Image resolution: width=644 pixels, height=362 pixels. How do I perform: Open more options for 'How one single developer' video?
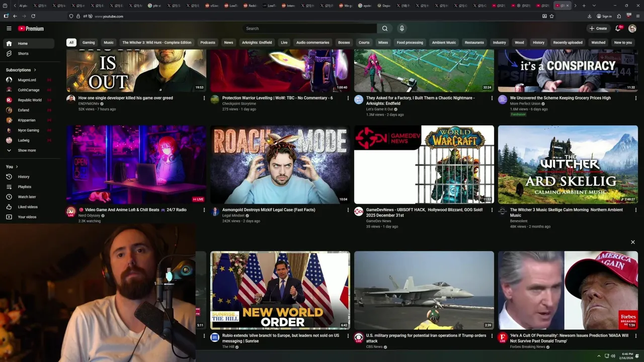pyautogui.click(x=204, y=98)
